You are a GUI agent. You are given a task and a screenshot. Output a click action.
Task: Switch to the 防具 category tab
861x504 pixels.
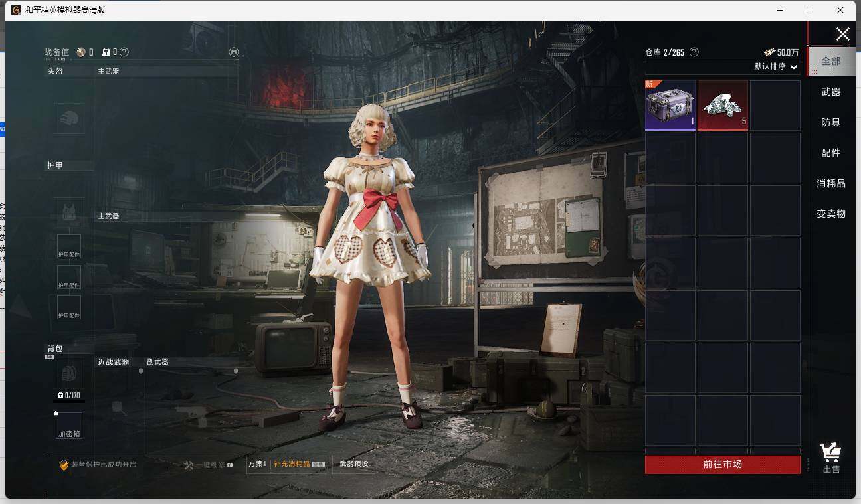tap(831, 122)
